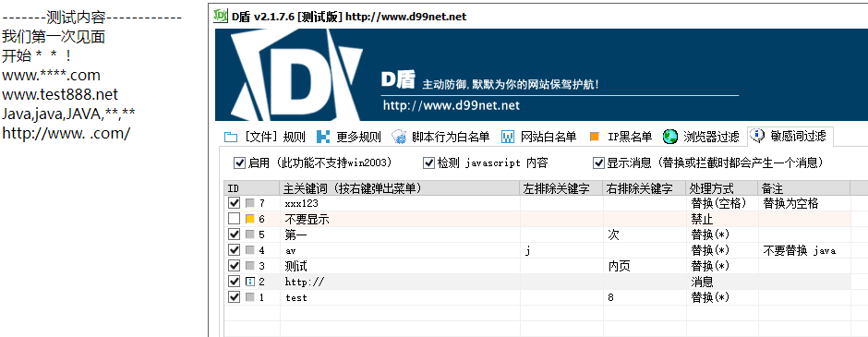Click the globe icon for 浏览器过滤
This screenshot has width=868, height=337.
coord(670,137)
